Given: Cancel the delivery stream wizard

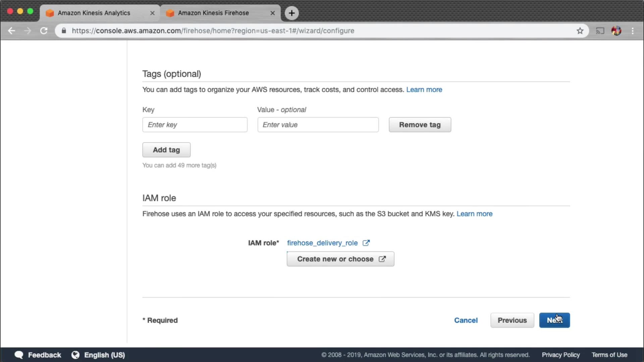Looking at the screenshot, I should coord(466,320).
